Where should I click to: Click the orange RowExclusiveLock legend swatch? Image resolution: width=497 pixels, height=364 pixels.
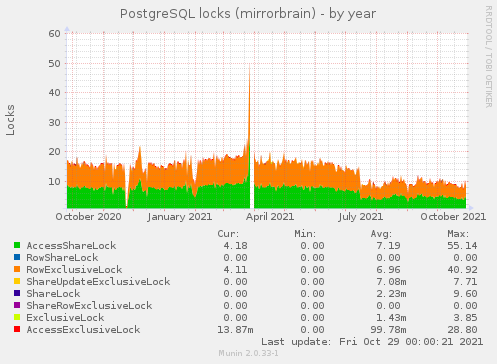click(17, 269)
